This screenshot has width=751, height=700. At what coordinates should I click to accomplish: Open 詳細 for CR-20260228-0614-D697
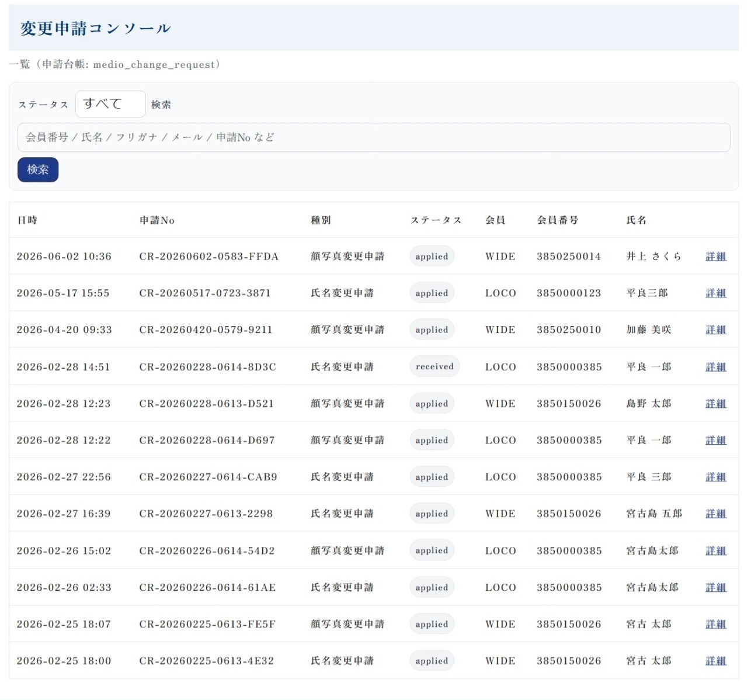(716, 441)
